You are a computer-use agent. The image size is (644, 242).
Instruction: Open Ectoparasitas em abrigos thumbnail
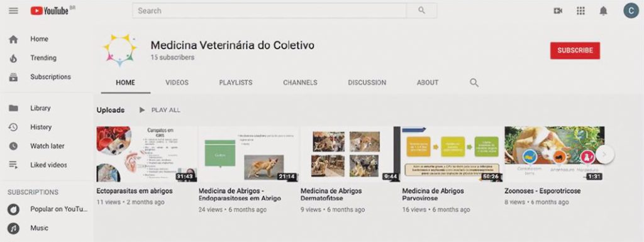(x=147, y=154)
